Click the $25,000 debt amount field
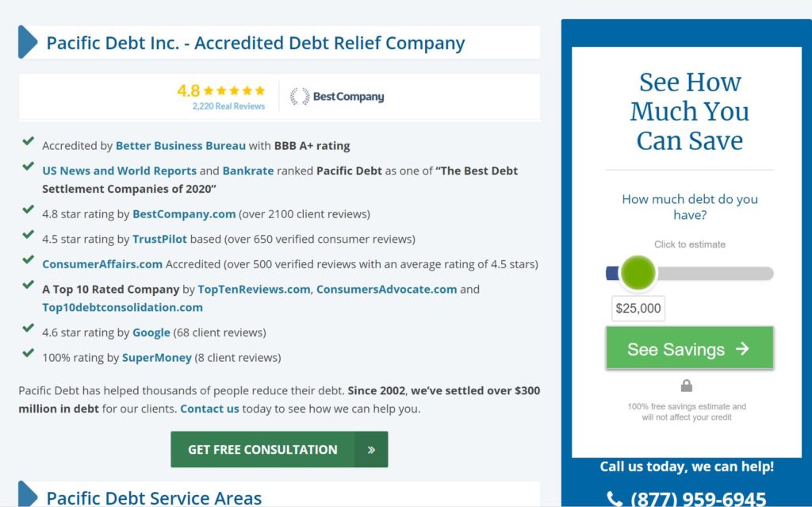Screen dimensions: 812x507 coord(638,309)
